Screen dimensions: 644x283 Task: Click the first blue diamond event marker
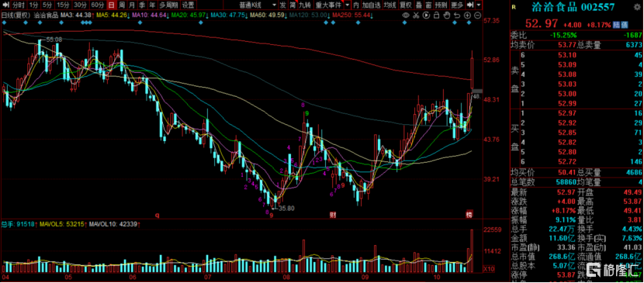tap(5, 22)
